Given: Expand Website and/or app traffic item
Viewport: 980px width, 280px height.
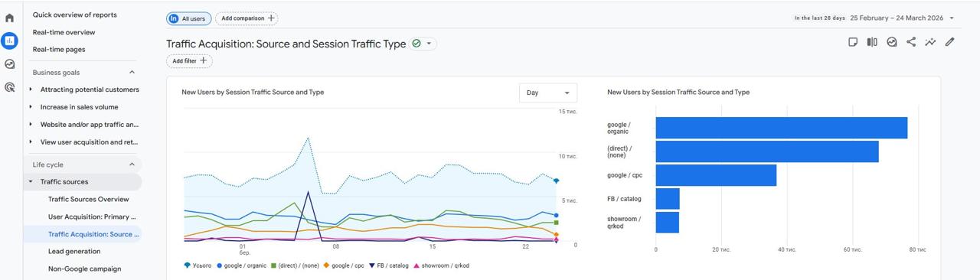Looking at the screenshot, I should [x=31, y=124].
